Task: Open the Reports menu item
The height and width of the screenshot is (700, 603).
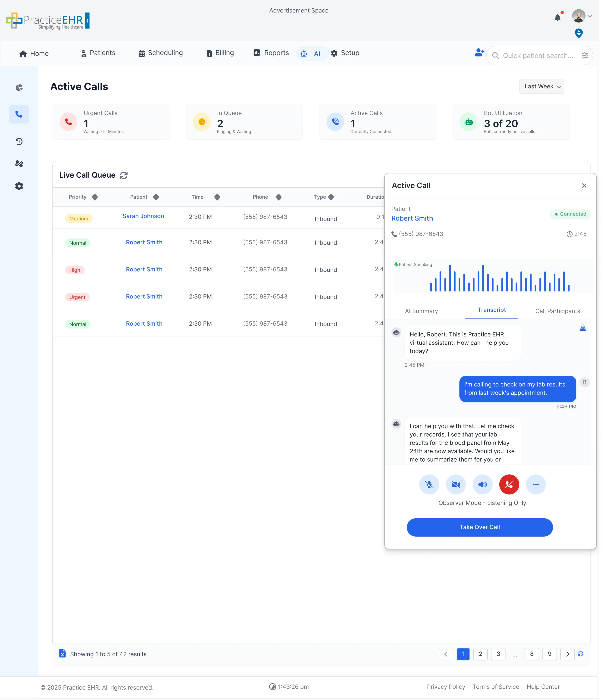Action: click(x=271, y=53)
